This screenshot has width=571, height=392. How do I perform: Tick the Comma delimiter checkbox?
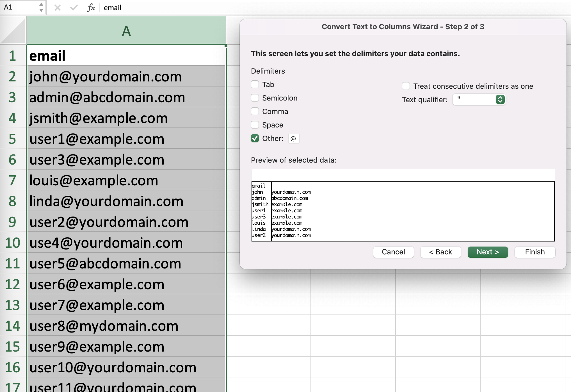[255, 111]
